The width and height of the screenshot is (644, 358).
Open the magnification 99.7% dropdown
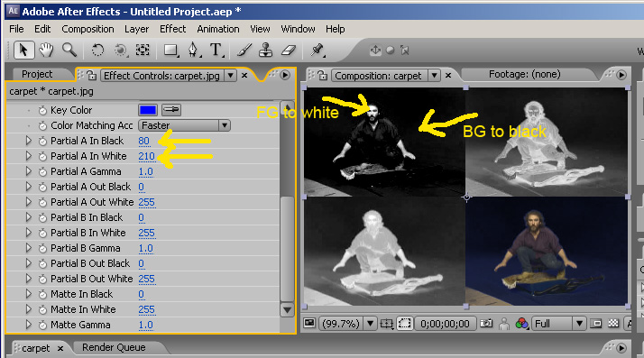(370, 324)
